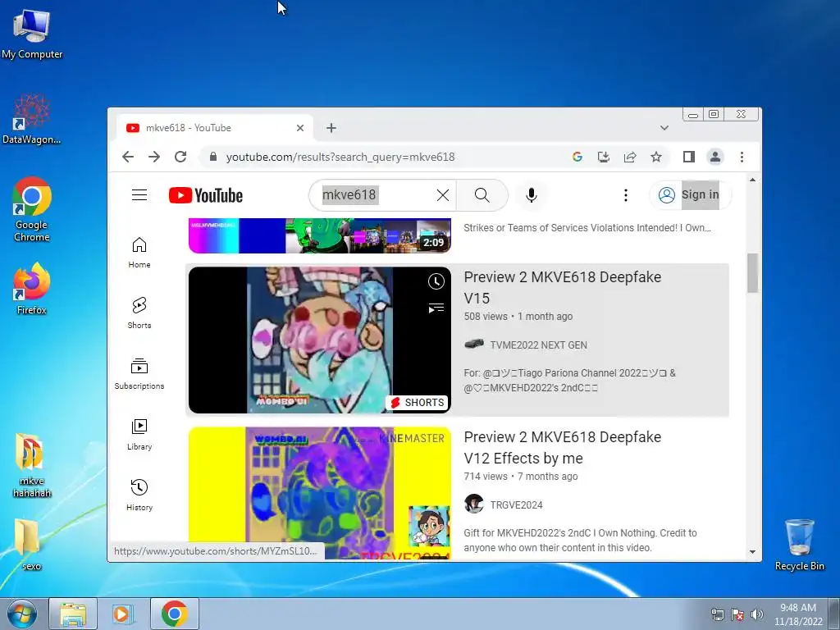This screenshot has width=840, height=630.
Task: Bookmark this page with star
Action: [x=655, y=157]
